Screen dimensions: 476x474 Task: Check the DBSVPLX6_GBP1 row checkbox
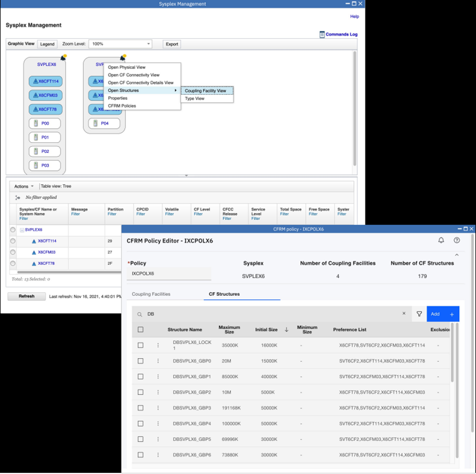tap(140, 377)
